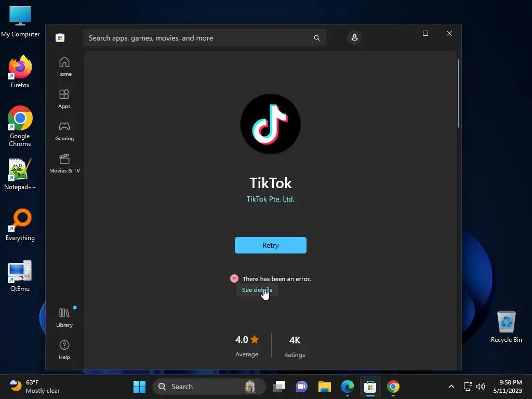Click the red error icon
The height and width of the screenshot is (399, 532).
click(x=234, y=278)
